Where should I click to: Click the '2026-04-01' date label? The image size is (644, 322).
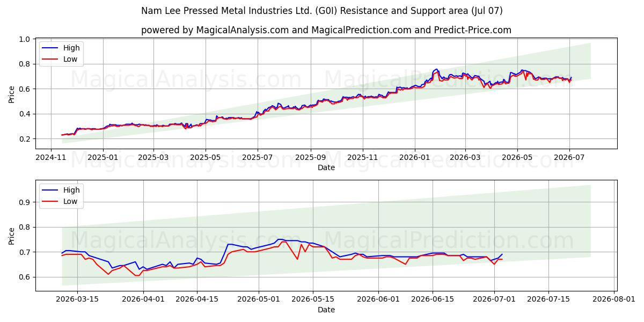click(143, 300)
